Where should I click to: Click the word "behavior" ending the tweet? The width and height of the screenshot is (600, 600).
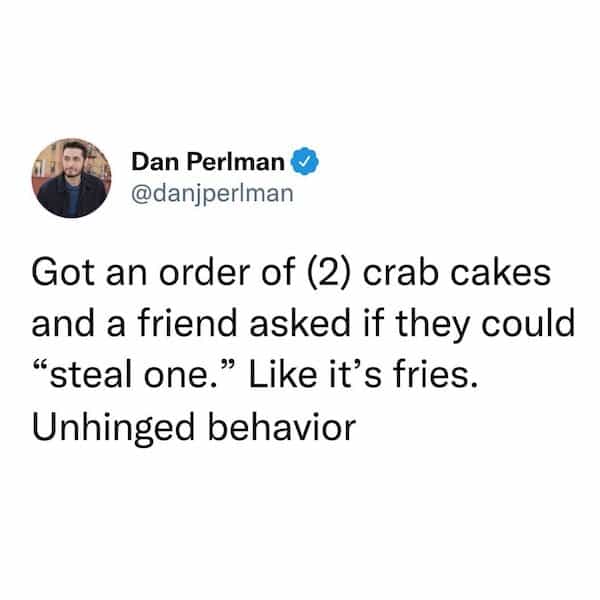pyautogui.click(x=282, y=426)
